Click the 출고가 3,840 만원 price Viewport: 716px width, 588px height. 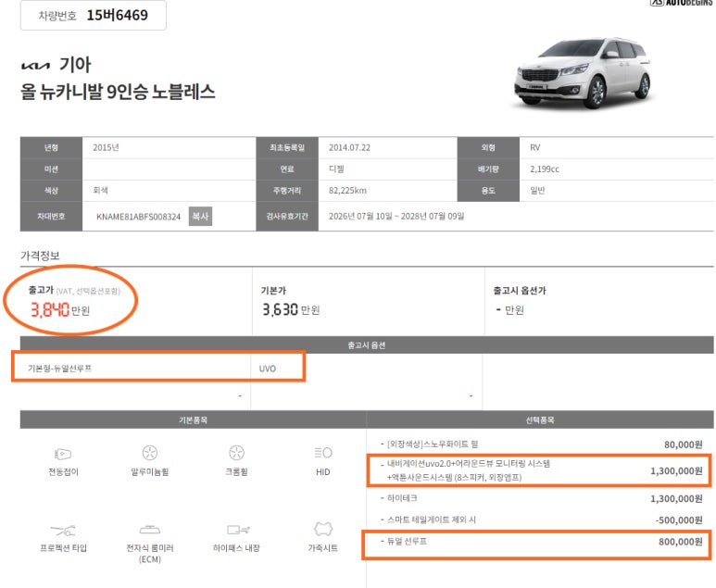60,310
